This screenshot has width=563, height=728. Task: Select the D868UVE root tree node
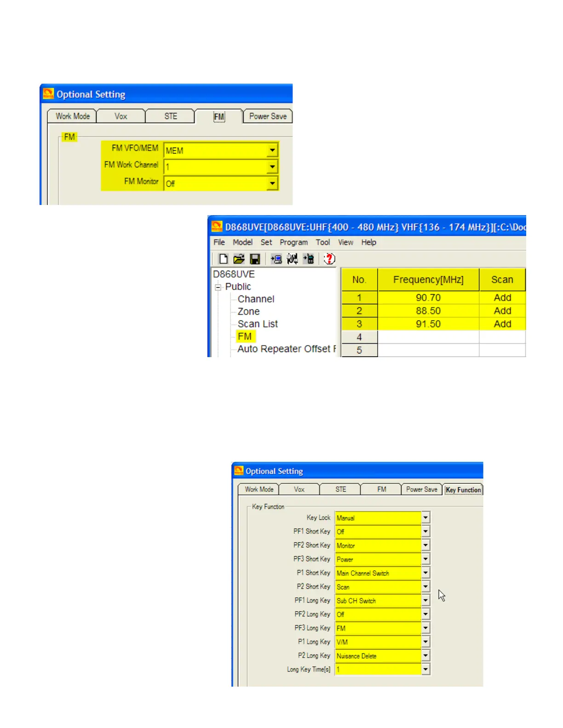click(x=234, y=274)
